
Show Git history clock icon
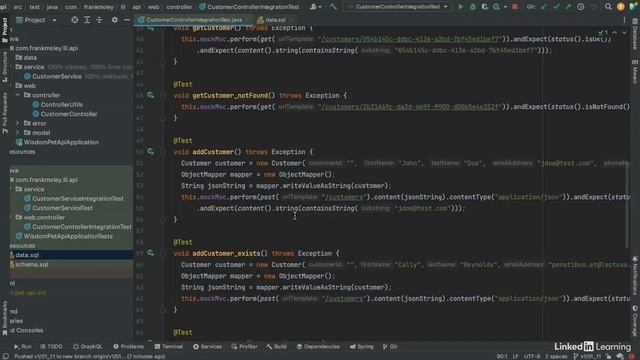pos(580,7)
